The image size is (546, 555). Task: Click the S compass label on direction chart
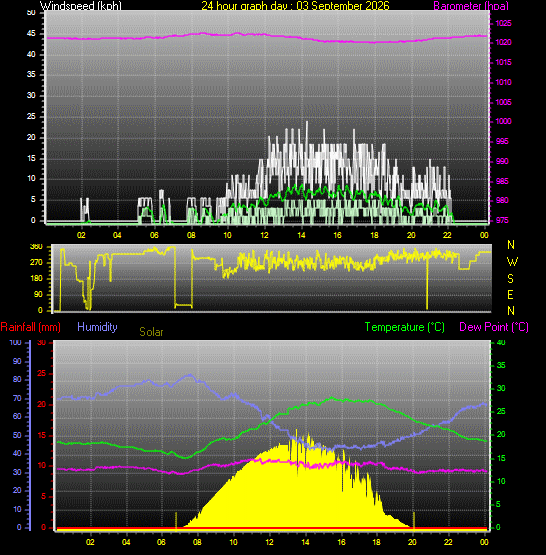point(510,279)
